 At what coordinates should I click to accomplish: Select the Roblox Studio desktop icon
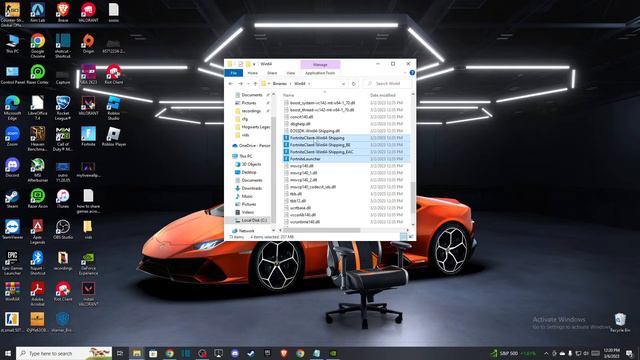click(113, 108)
